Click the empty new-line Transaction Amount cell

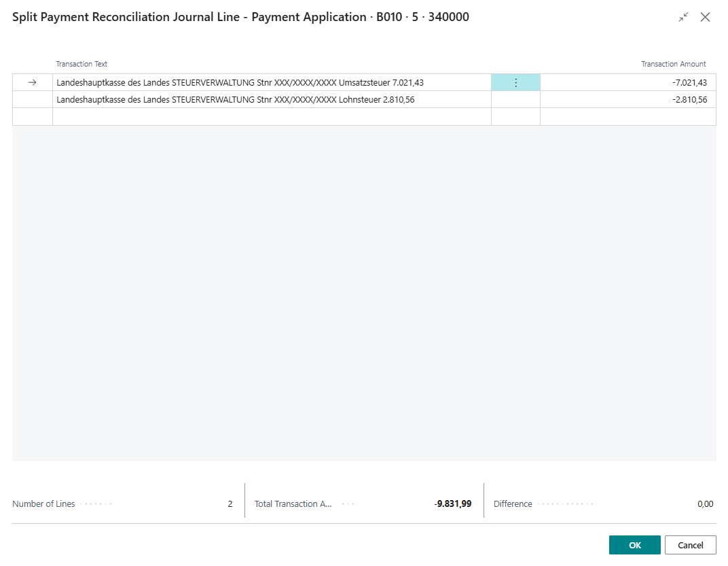pyautogui.click(x=628, y=117)
